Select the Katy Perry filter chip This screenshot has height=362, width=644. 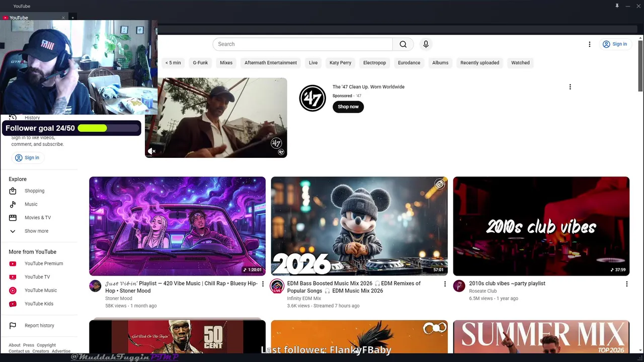(341, 63)
